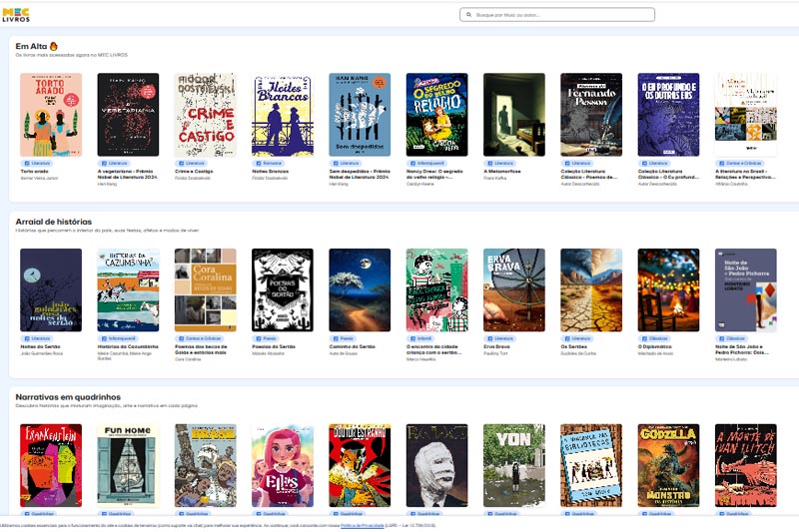Click the 'Erva Brava' title text

pyautogui.click(x=496, y=346)
